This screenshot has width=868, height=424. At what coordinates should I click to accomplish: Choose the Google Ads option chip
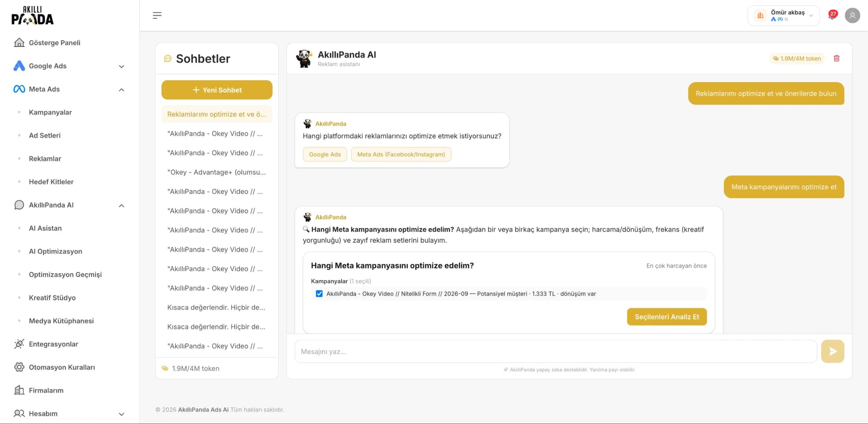click(x=325, y=154)
